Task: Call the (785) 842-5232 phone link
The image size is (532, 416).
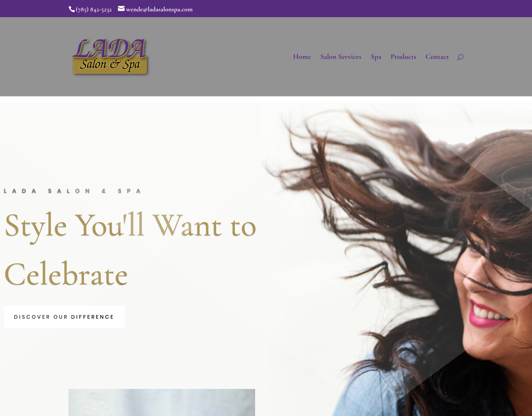Action: click(x=94, y=10)
